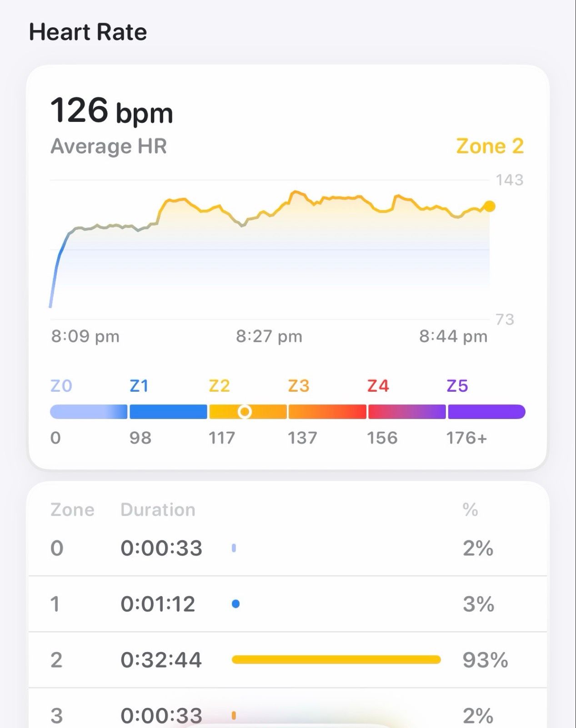Tap the yellow Zone 2 label

click(490, 147)
